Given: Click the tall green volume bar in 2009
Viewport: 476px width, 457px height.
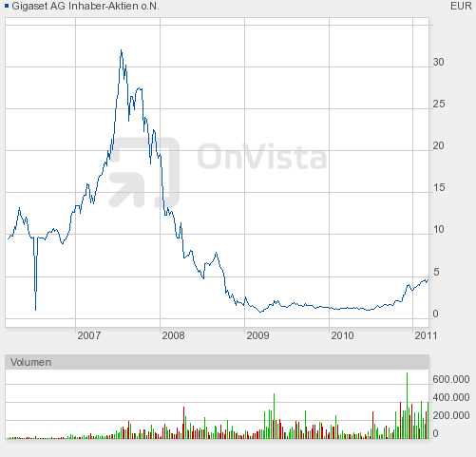Looking at the screenshot, I should 274,416.
